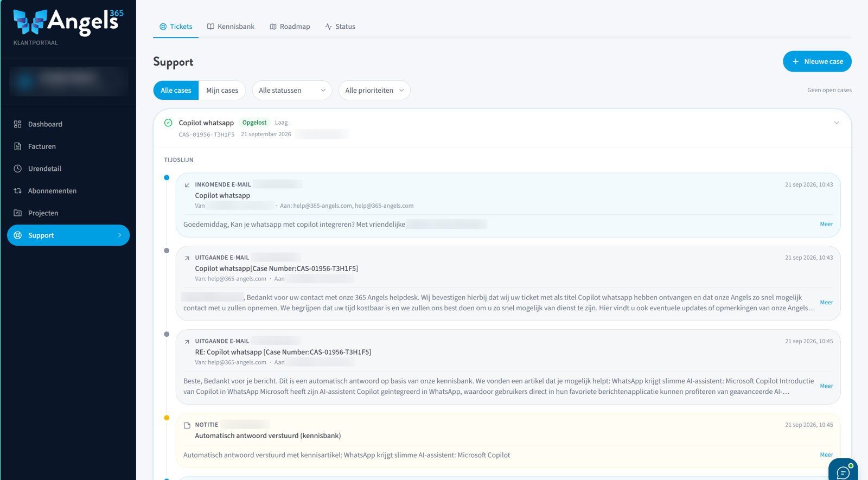Click outgoing arrow icon of RE: Copilot email
This screenshot has height=480, width=868.
click(187, 342)
